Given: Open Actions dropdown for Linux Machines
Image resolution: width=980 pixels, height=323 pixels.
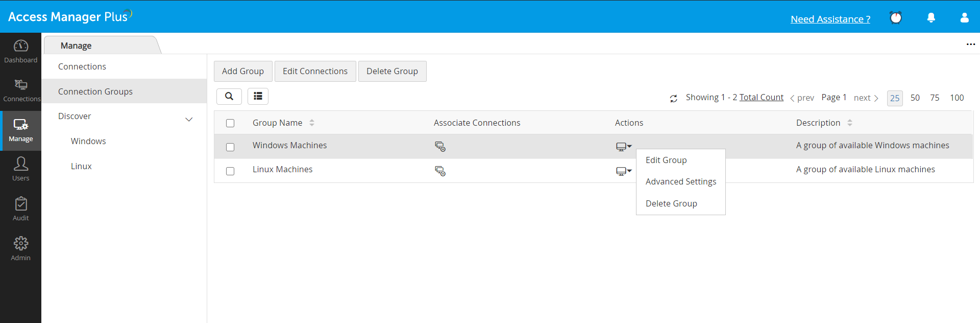Looking at the screenshot, I should point(623,171).
